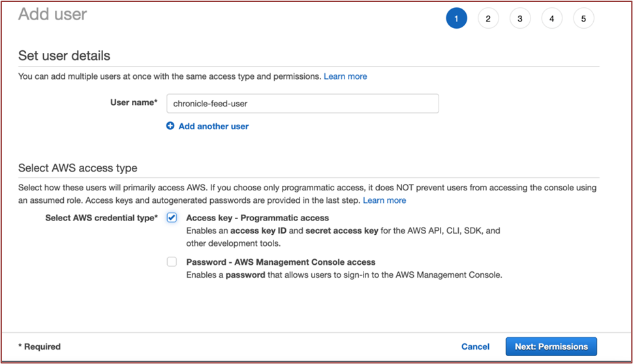Jump to wizard step 2

click(489, 18)
